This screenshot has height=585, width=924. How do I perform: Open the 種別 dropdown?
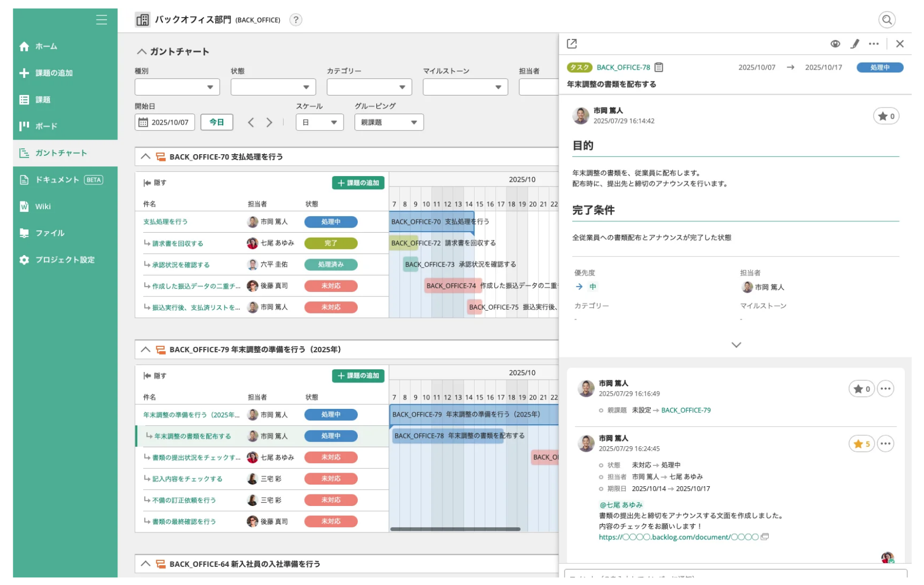click(x=177, y=87)
